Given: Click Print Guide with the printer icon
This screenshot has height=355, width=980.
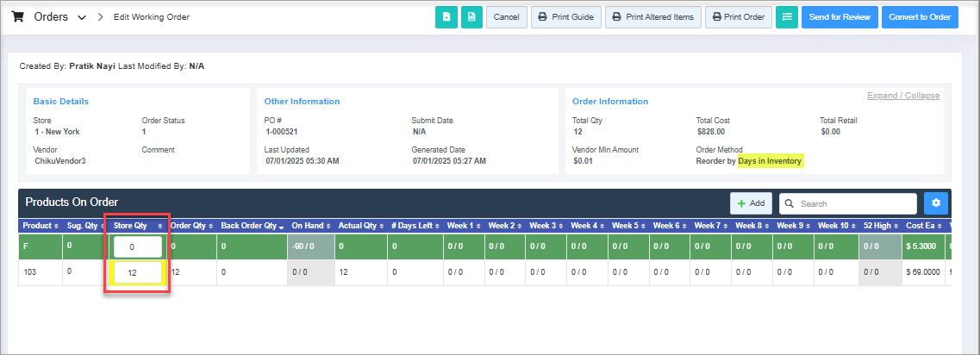Looking at the screenshot, I should [x=566, y=17].
